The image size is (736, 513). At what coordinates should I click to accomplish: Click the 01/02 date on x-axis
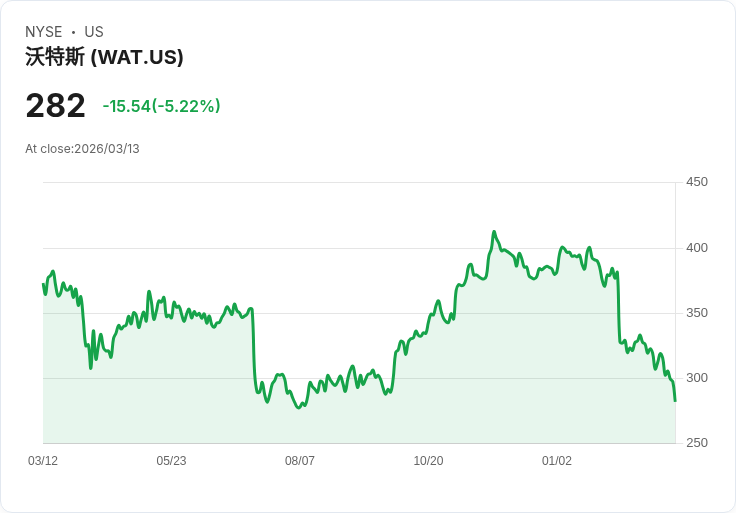point(557,461)
